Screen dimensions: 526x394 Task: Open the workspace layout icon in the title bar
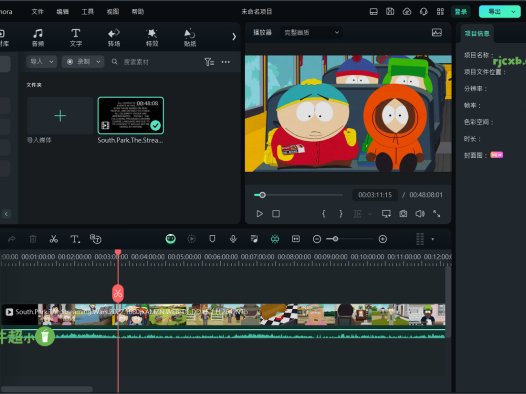[373, 12]
